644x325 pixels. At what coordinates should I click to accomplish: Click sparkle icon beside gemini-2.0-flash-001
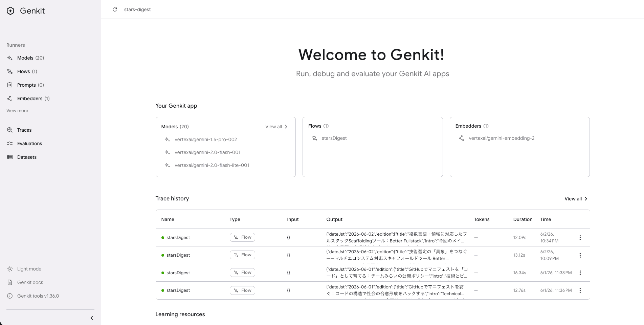tap(167, 152)
